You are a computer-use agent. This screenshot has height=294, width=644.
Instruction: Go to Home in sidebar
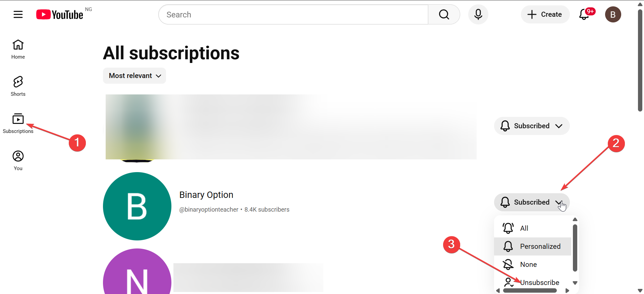(18, 49)
